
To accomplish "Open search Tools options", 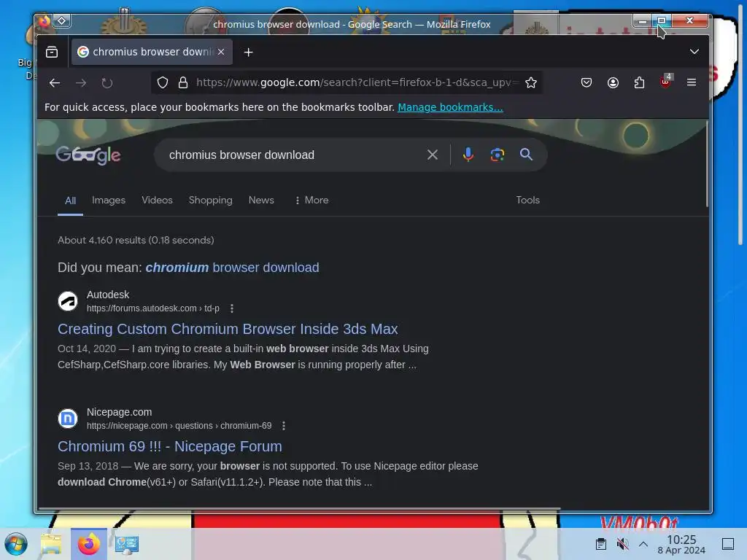I will (528, 200).
